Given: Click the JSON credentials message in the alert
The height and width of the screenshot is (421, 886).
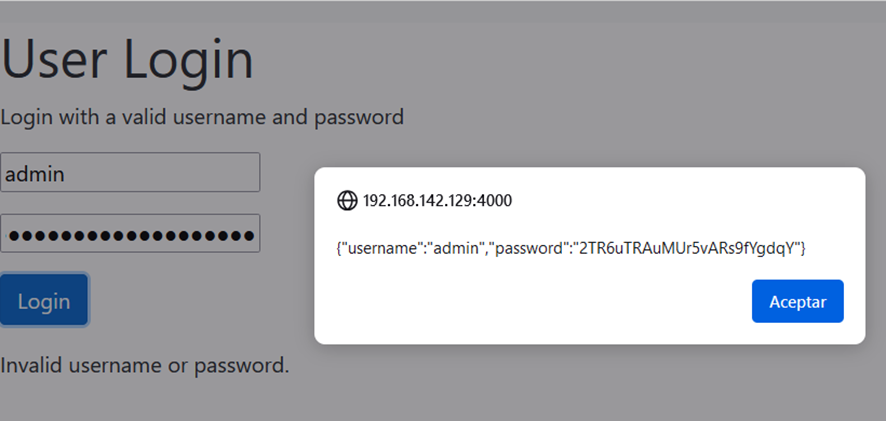Looking at the screenshot, I should [571, 248].
